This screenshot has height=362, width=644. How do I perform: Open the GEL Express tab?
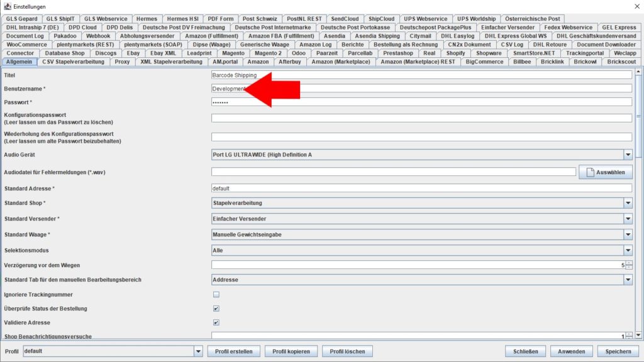tap(619, 27)
